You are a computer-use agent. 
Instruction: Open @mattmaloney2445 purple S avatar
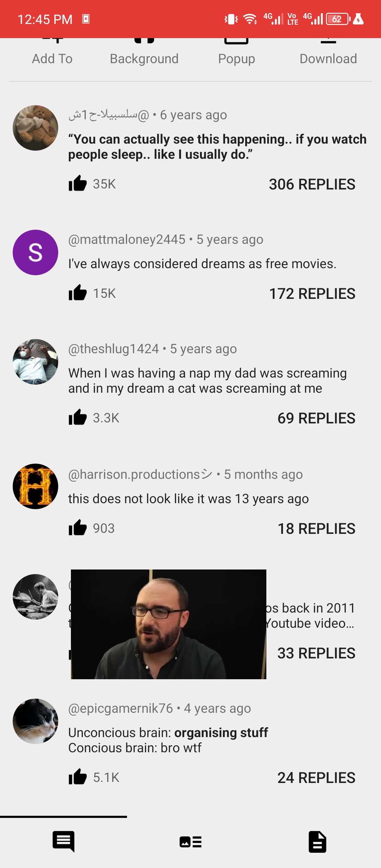coord(35,252)
